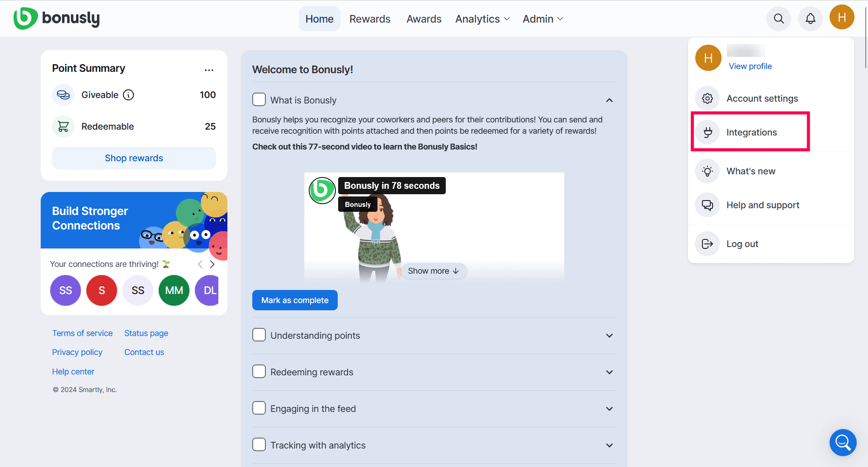Select Log out from the menu
The image size is (868, 467).
pyautogui.click(x=771, y=244)
